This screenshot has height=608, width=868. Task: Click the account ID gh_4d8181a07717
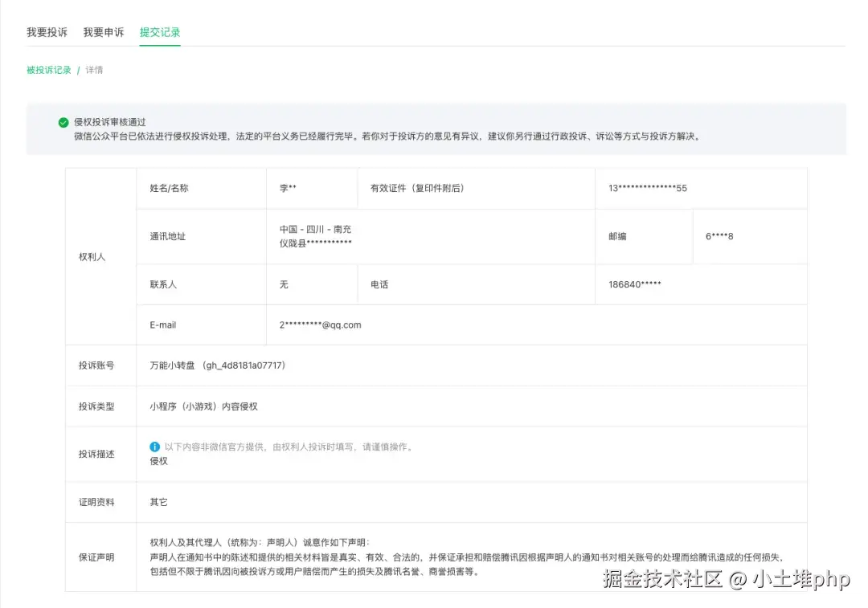[x=245, y=365]
